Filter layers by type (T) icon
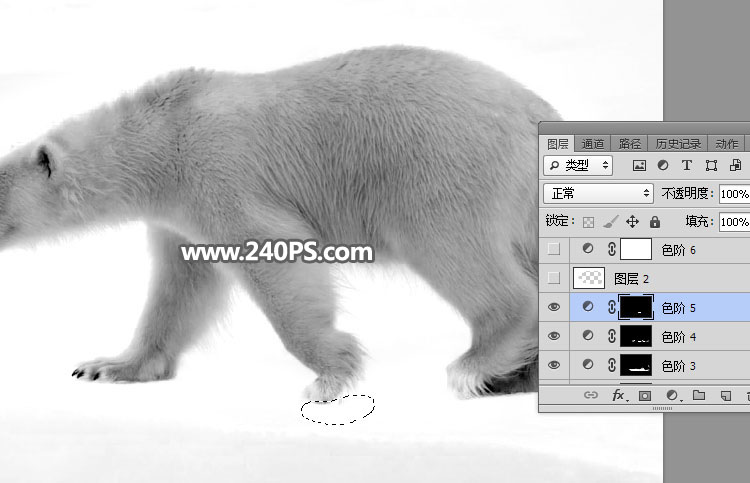 pos(687,165)
